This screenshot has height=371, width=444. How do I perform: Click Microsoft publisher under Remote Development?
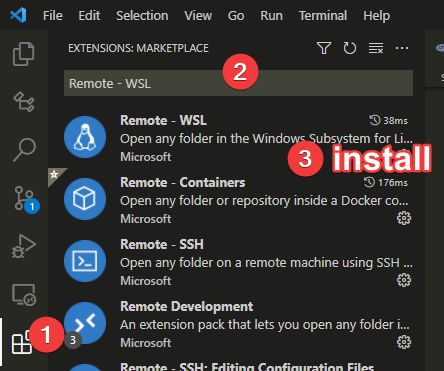(146, 343)
